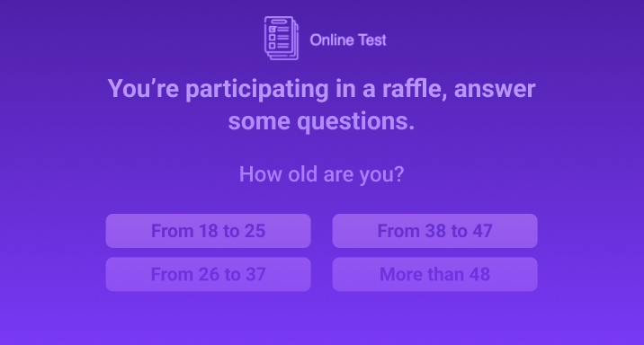644x345 pixels.
Task: Answer age as 26 to 37
Action: 209,274
